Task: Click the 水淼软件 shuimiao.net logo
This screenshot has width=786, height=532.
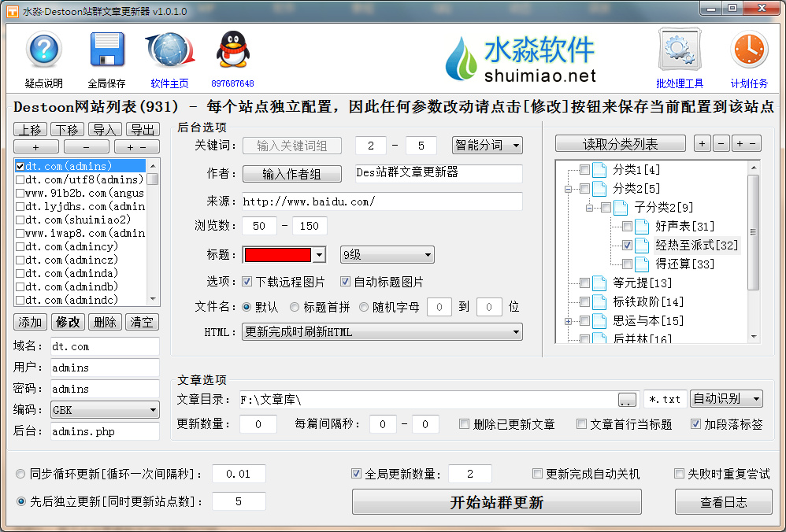Action: pos(521,59)
